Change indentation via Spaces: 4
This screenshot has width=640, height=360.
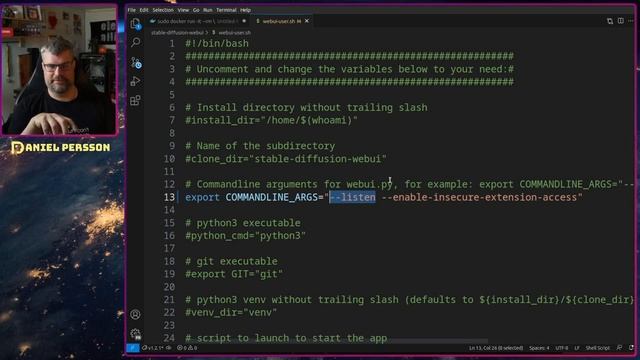click(x=539, y=348)
